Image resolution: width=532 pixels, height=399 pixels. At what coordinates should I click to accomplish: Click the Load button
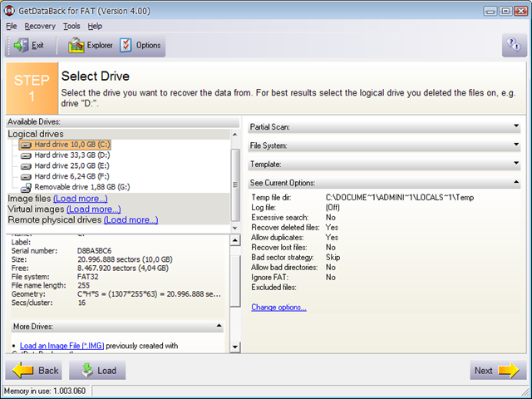click(x=97, y=370)
